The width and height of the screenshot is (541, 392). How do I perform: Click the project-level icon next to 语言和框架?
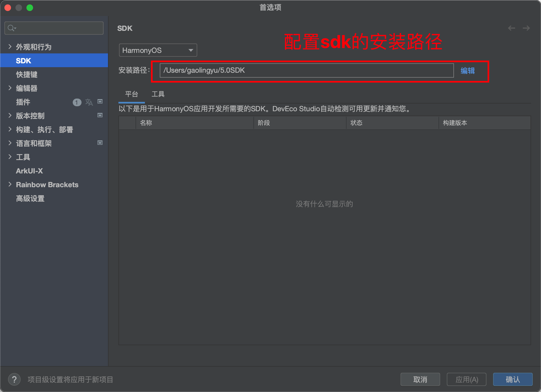[x=100, y=143]
